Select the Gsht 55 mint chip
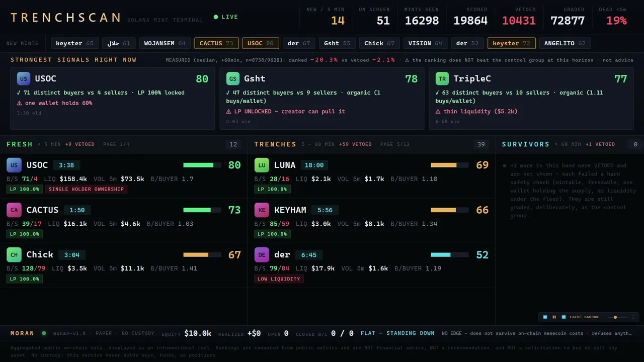Image resolution: width=644 pixels, height=362 pixels. 337,43
